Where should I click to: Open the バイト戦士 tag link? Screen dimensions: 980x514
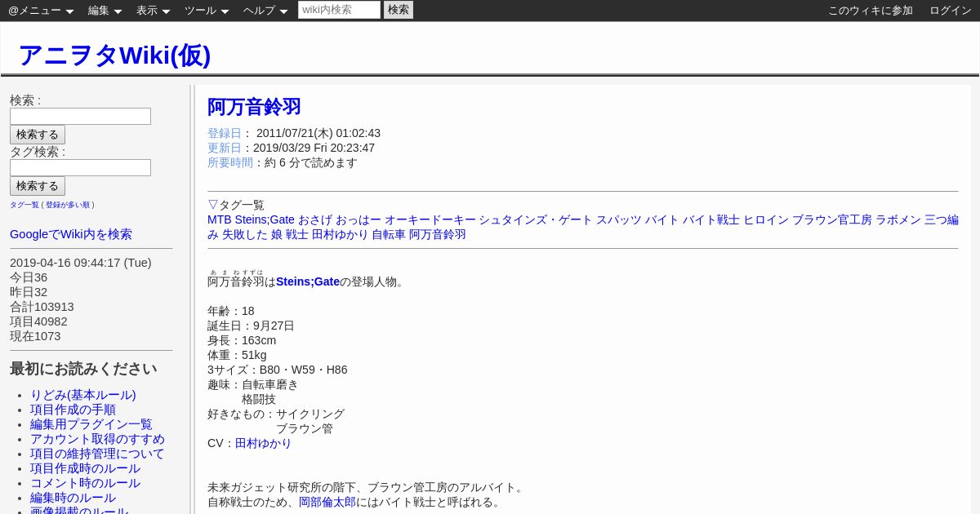pyautogui.click(x=711, y=219)
